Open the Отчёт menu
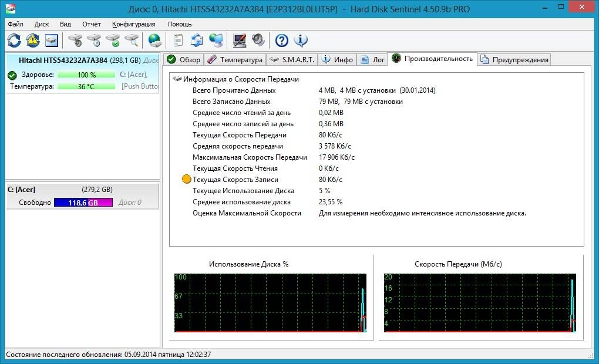599x364 pixels. click(x=91, y=24)
